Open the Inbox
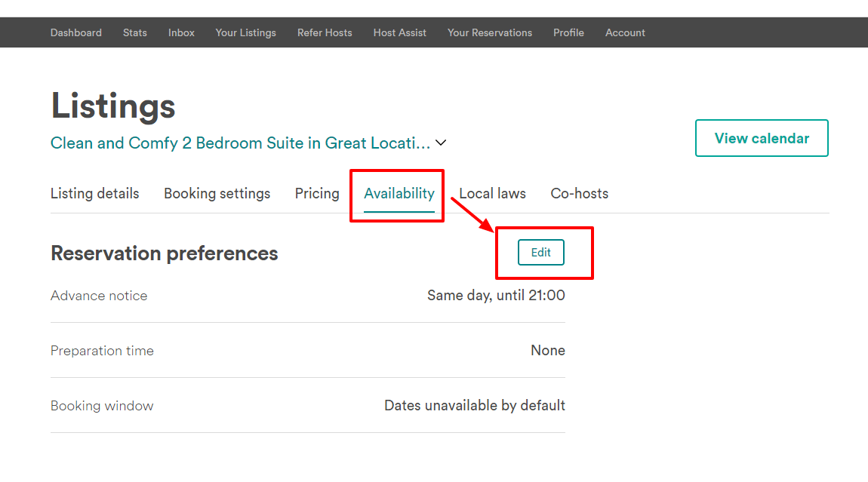 182,32
